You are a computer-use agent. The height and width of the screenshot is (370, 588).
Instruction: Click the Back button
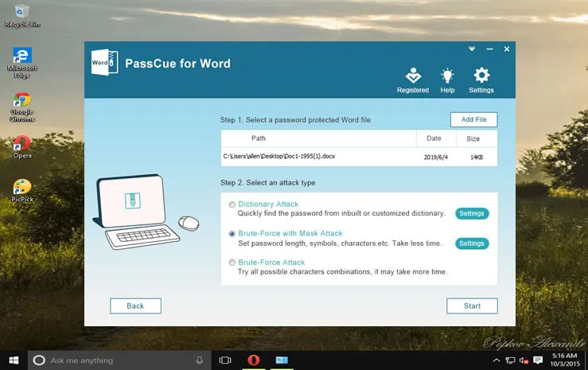point(135,306)
